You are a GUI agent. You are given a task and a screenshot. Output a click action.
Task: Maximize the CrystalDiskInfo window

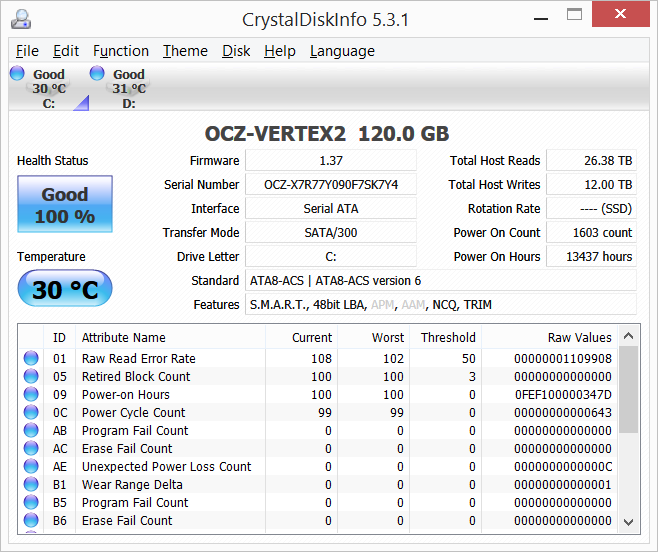pyautogui.click(x=574, y=14)
